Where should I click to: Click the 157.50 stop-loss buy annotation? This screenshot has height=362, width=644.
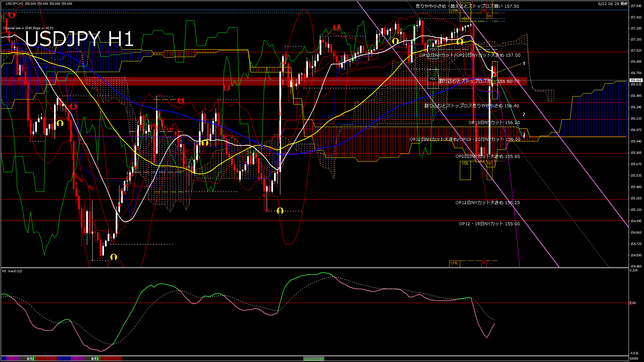(467, 6)
